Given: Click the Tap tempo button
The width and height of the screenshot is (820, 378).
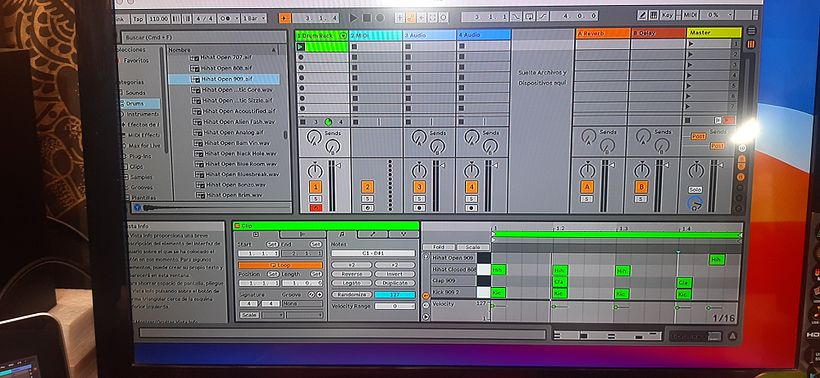Looking at the screenshot, I should (x=138, y=19).
